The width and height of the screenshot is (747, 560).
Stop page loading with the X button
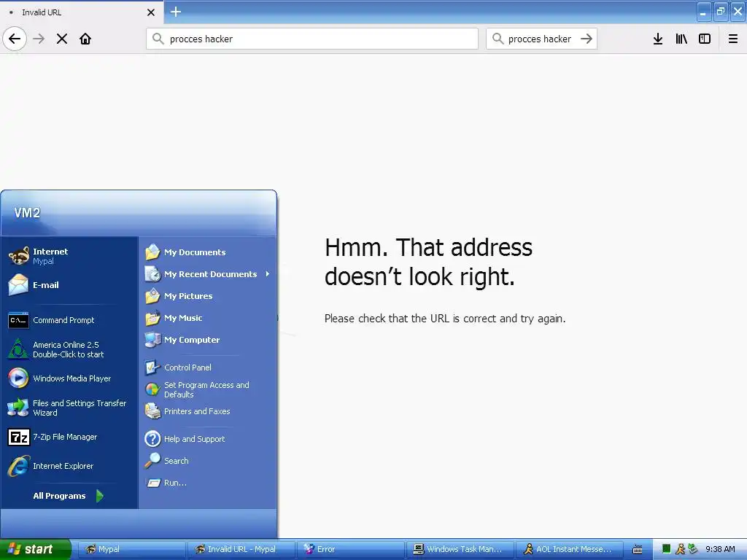[x=62, y=39]
